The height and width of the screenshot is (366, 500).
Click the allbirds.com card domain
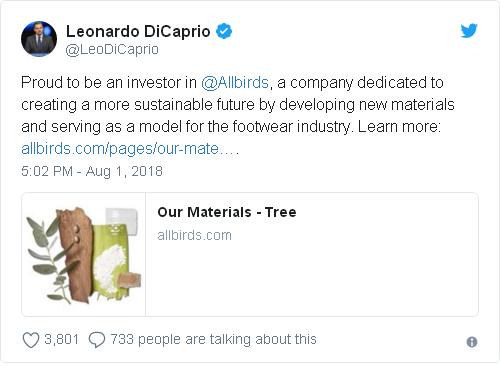(194, 235)
